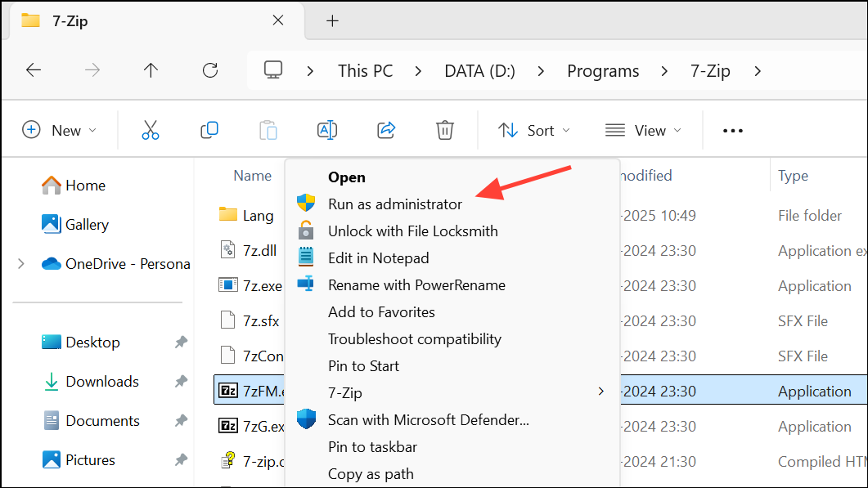The image size is (868, 488).
Task: Unpin Desktop using its pin icon
Action: (x=181, y=342)
